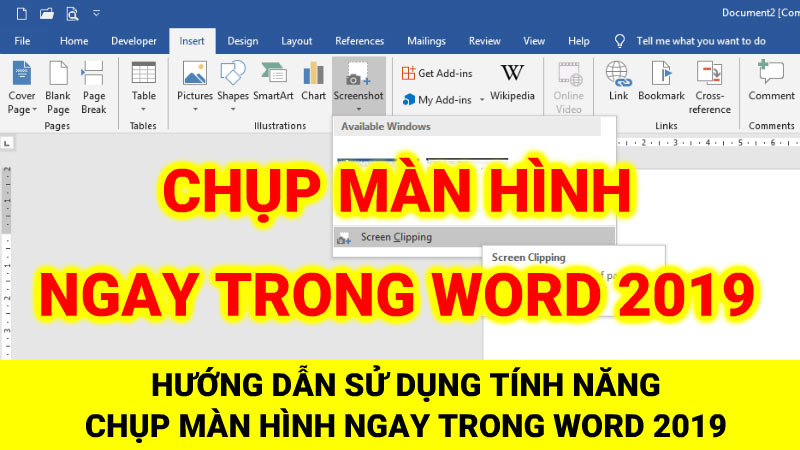
Task: Switch to the Review tab
Action: point(484,41)
